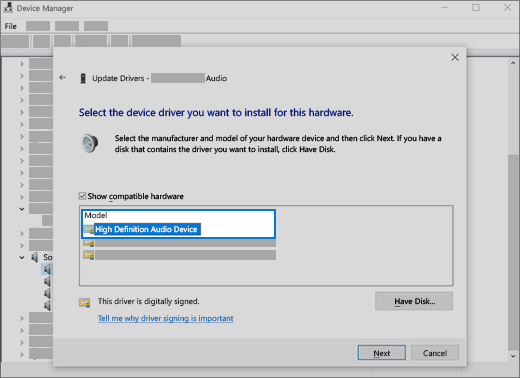Image resolution: width=520 pixels, height=378 pixels.
Task: Expand the bottom device category chevron
Action: 22,354
